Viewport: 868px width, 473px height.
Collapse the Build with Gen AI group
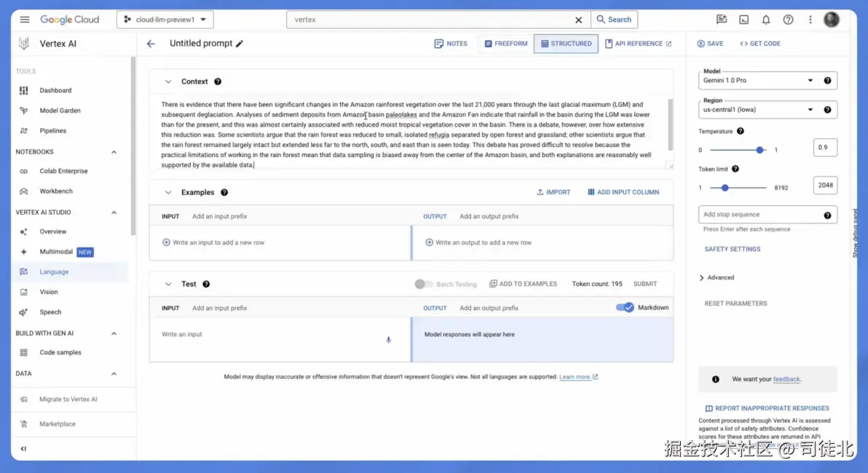pyautogui.click(x=114, y=333)
